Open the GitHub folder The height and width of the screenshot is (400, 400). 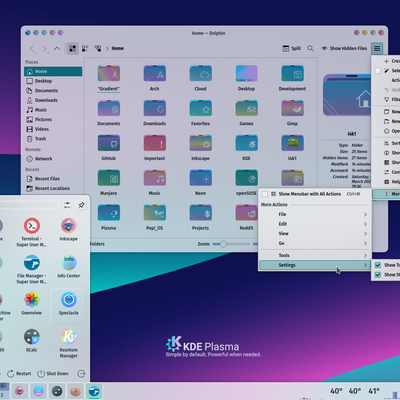pyautogui.click(x=109, y=148)
